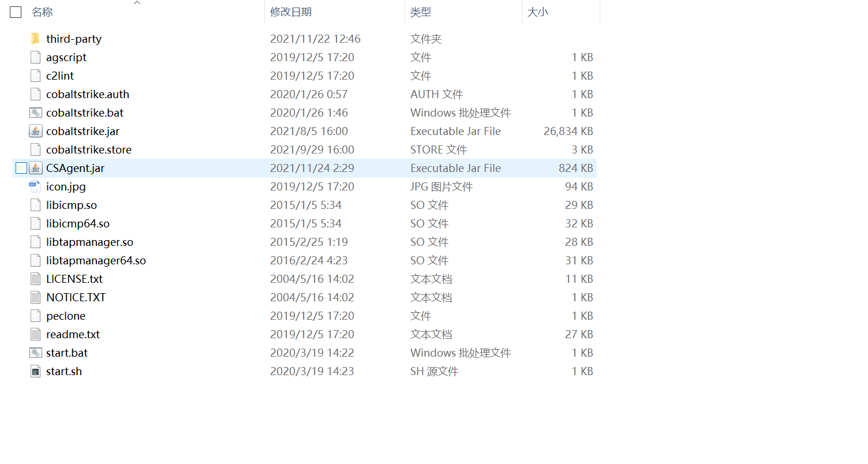868x464 pixels.
Task: Select the NOTICE.TXT file name
Action: click(76, 297)
